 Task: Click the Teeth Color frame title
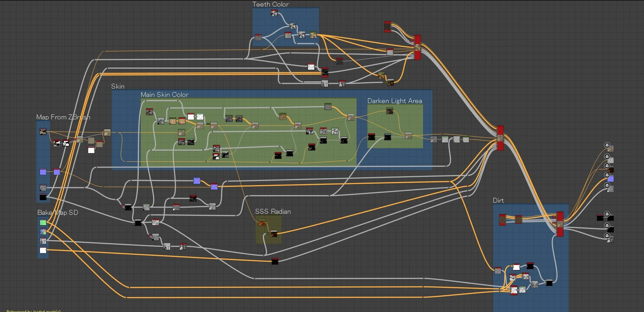(270, 4)
